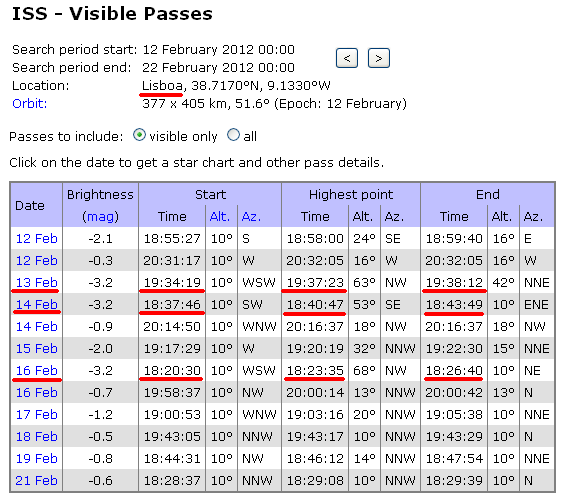Open the 18 Feb pass details
This screenshot has height=498, width=563.
(x=36, y=437)
